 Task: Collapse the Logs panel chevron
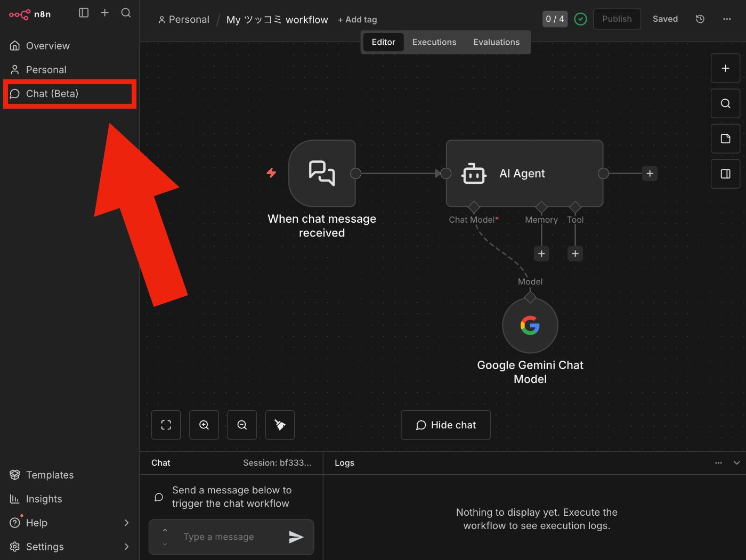click(x=736, y=463)
